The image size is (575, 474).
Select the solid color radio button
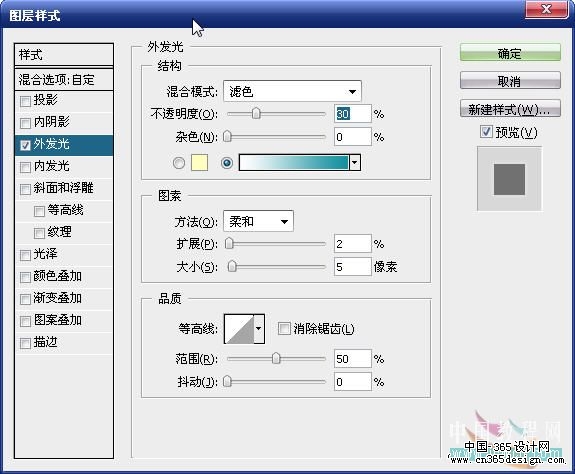coord(179,163)
